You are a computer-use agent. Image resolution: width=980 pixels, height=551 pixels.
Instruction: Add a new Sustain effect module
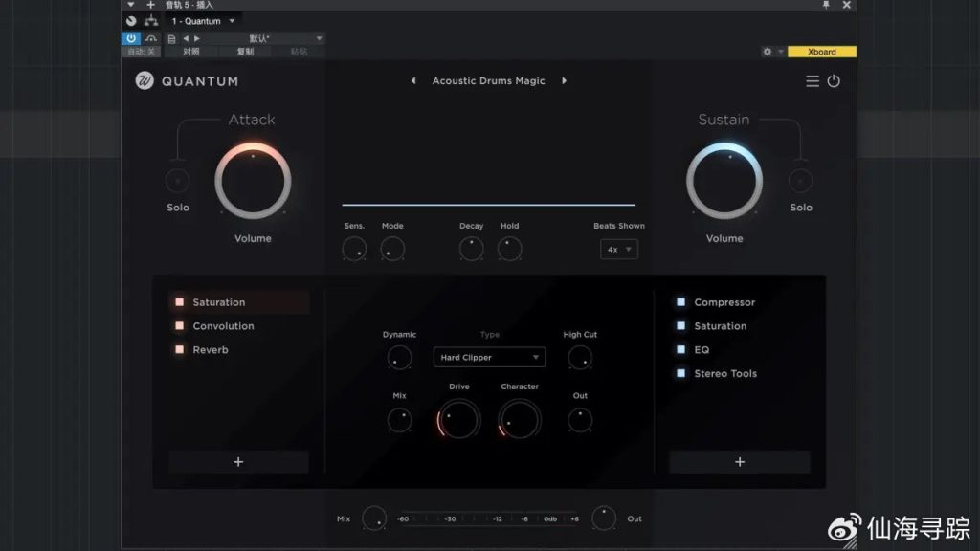(740, 462)
